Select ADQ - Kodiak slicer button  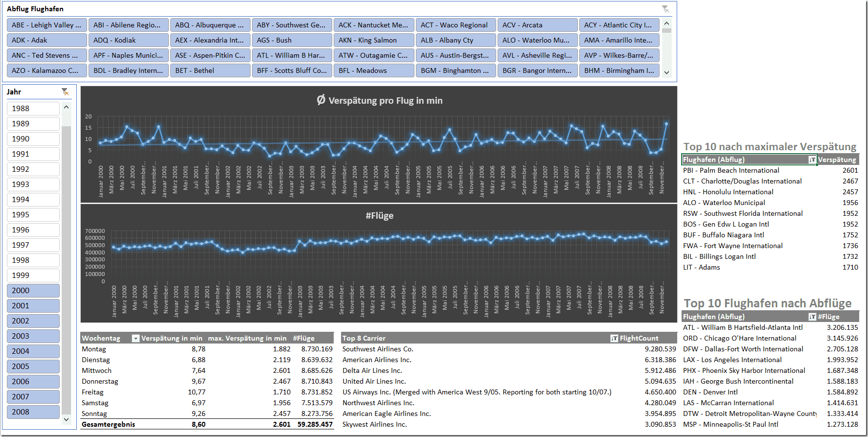[129, 40]
